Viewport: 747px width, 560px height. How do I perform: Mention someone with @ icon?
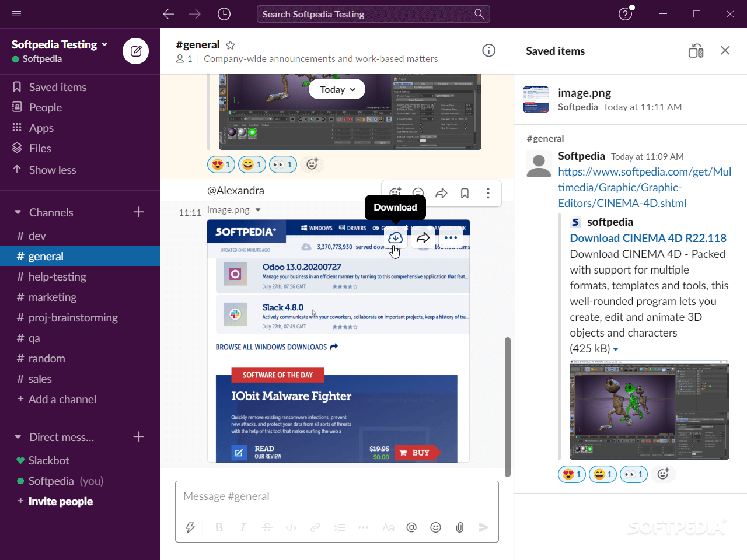coord(411,527)
